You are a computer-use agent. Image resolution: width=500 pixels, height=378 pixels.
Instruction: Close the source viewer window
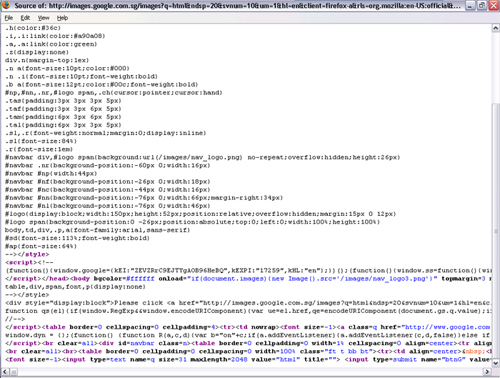494,6
